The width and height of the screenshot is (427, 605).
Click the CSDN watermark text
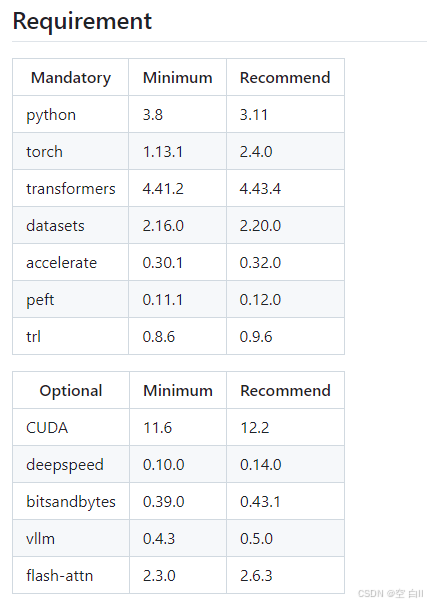[x=391, y=594]
